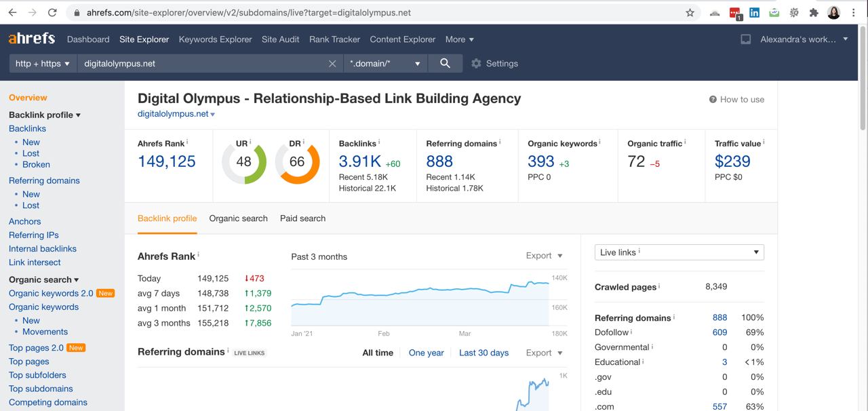Click the search magnifier button
The height and width of the screenshot is (411, 868).
pos(445,63)
